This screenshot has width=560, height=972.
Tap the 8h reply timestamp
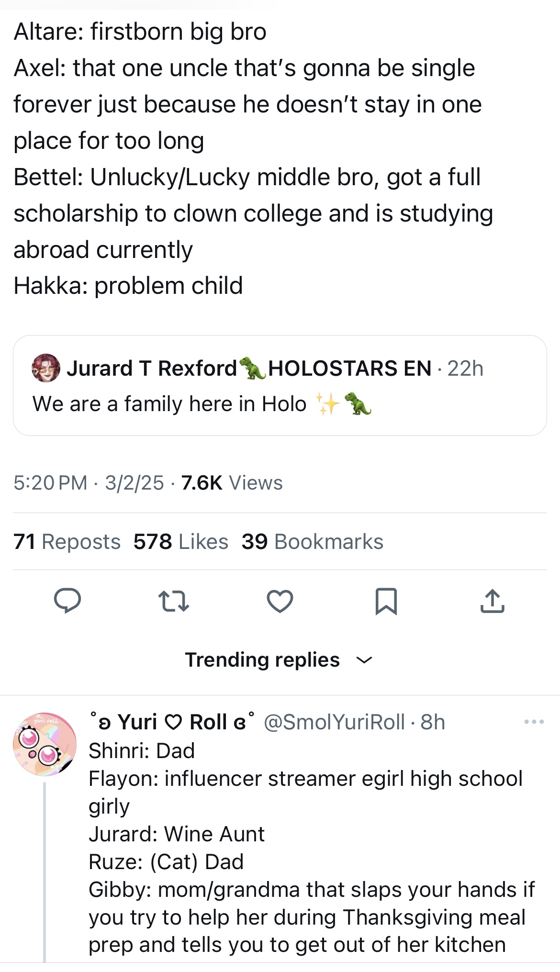click(x=433, y=722)
